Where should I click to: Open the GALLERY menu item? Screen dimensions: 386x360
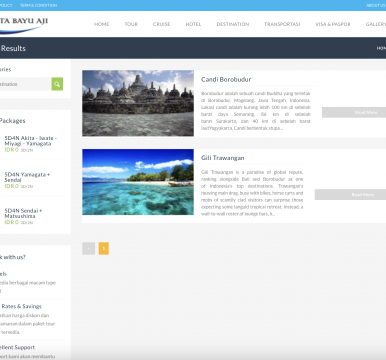pyautogui.click(x=376, y=24)
